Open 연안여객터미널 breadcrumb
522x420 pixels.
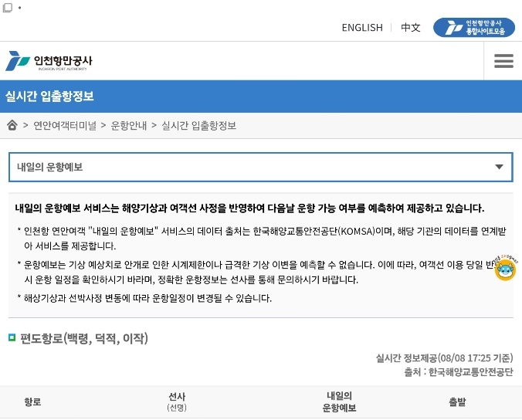click(x=65, y=126)
